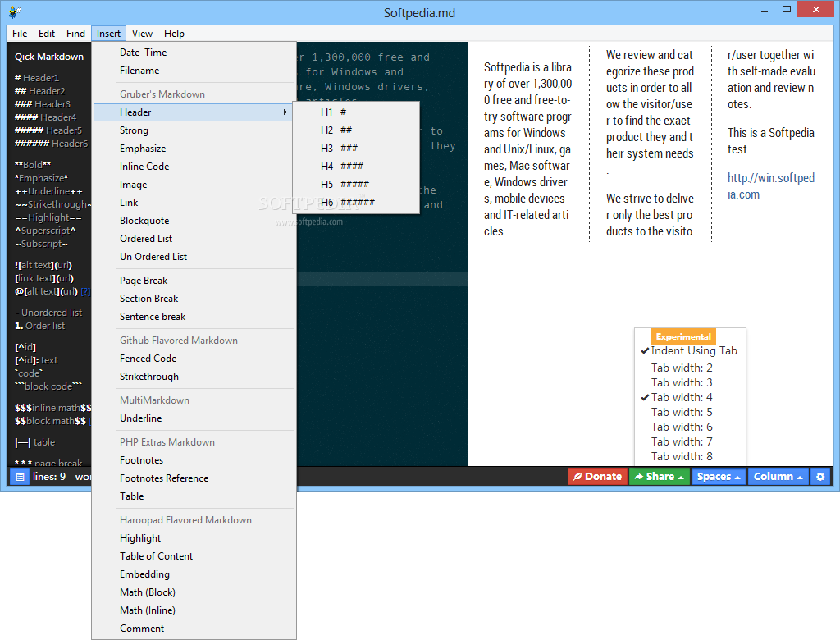
Task: Open the Help menu
Action: [174, 34]
